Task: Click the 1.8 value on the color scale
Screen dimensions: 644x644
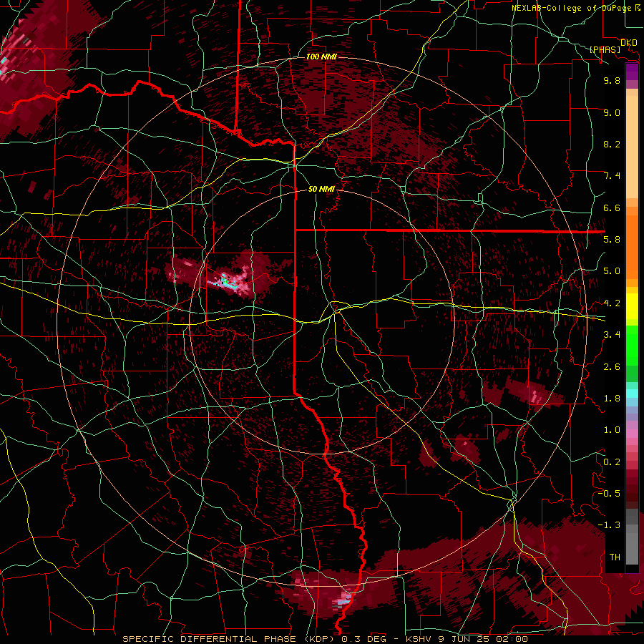Action: tap(612, 399)
